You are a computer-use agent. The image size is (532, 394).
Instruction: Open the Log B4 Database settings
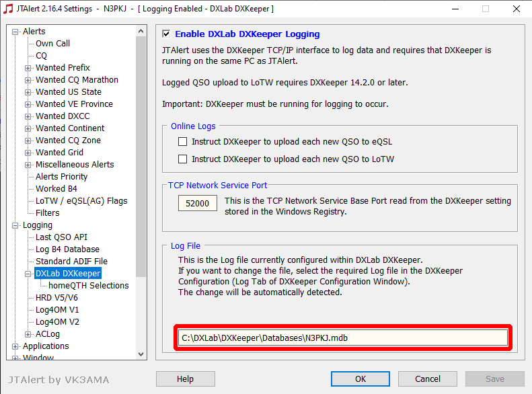click(x=67, y=249)
